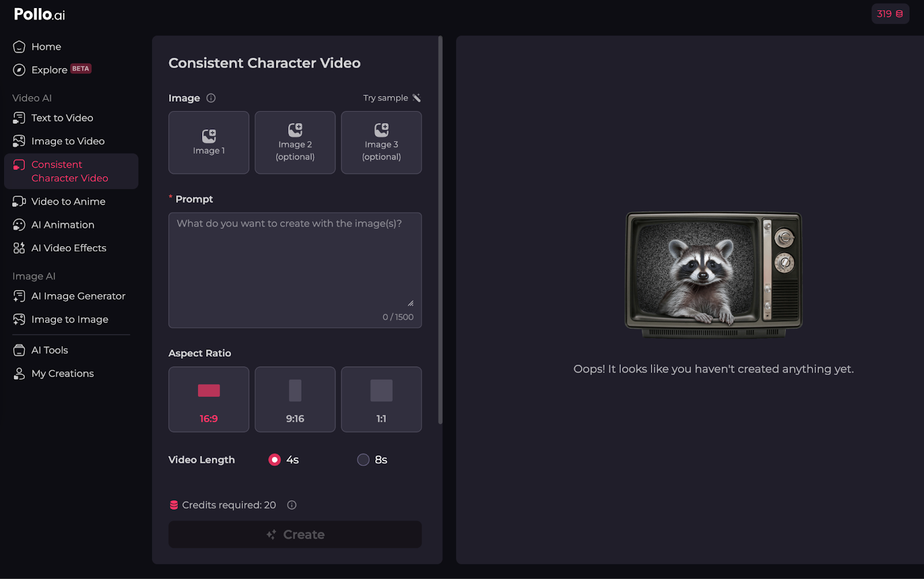Choose the 1:1 aspect ratio

381,399
